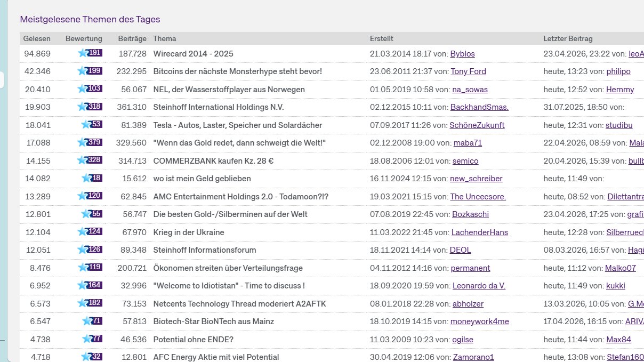
Task: Click star rating icon for Gold redet thread
Action: pyautogui.click(x=89, y=143)
